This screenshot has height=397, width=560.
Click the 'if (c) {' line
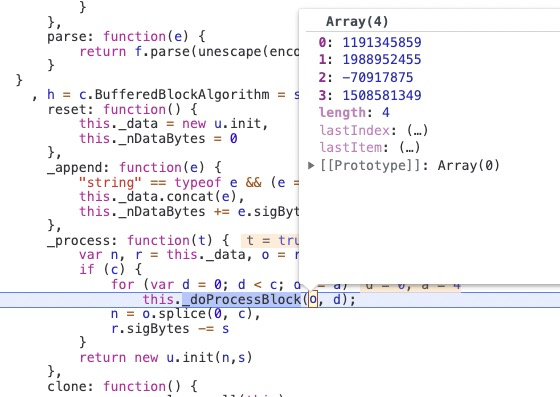111,269
